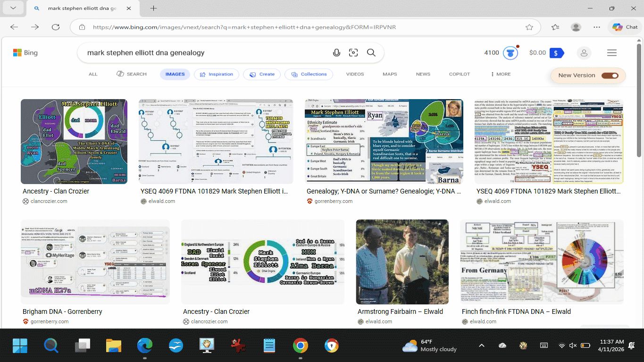Click the Create button
The height and width of the screenshot is (362, 644).
[x=262, y=74]
